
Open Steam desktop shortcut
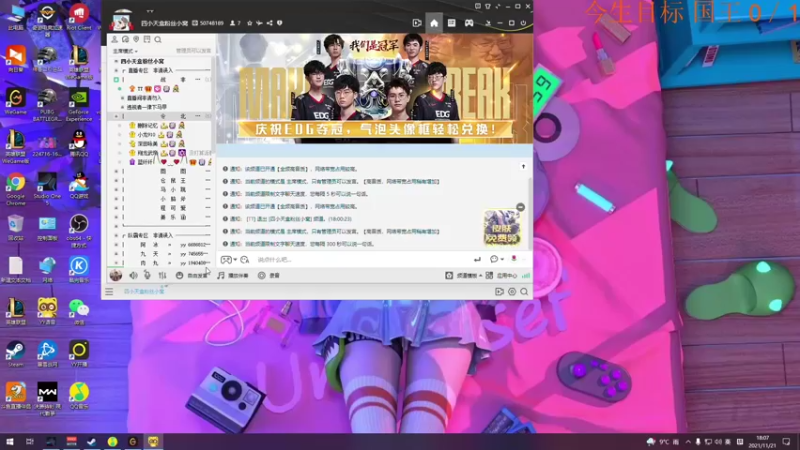click(15, 354)
